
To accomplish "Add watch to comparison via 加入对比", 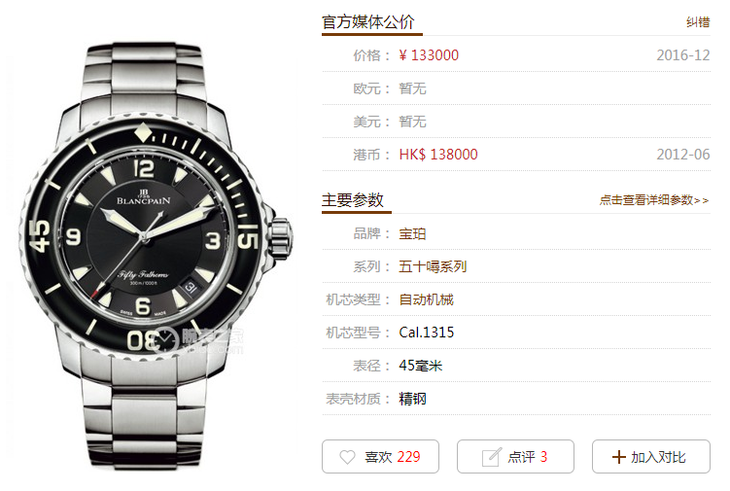I will 651,457.
